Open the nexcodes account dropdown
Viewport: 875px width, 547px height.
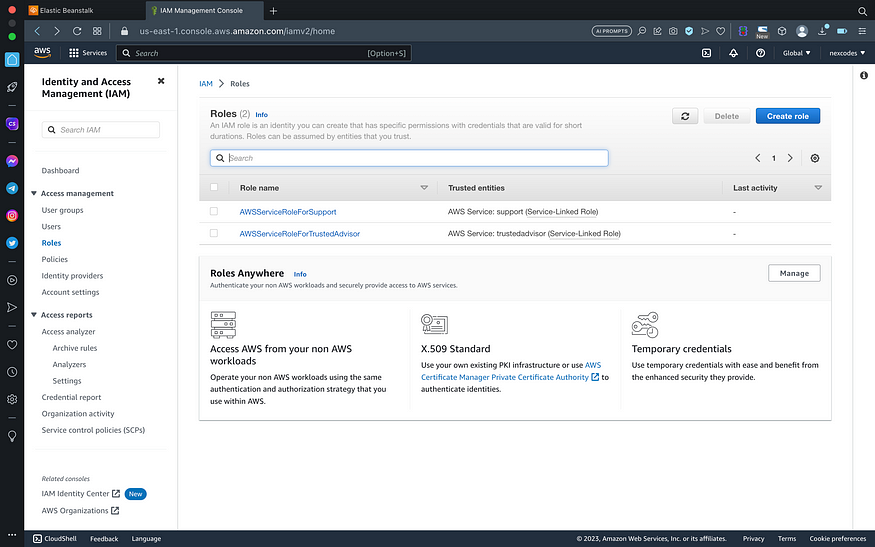click(x=847, y=53)
